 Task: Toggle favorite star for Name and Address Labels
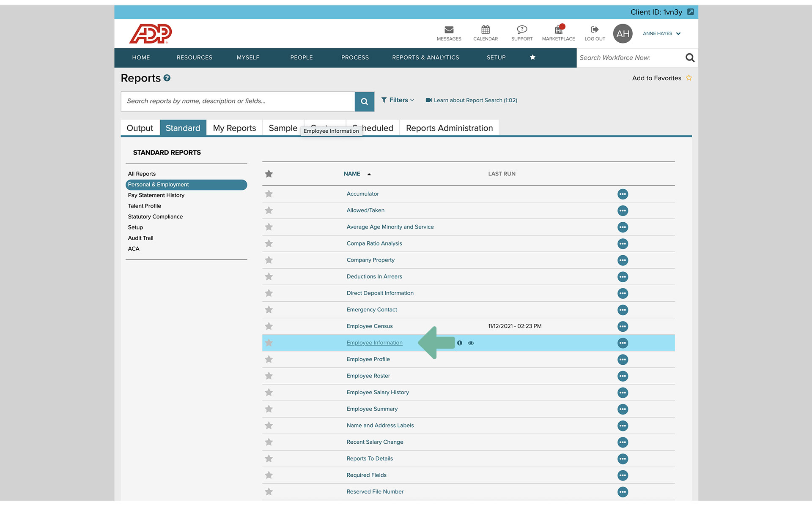(x=269, y=426)
